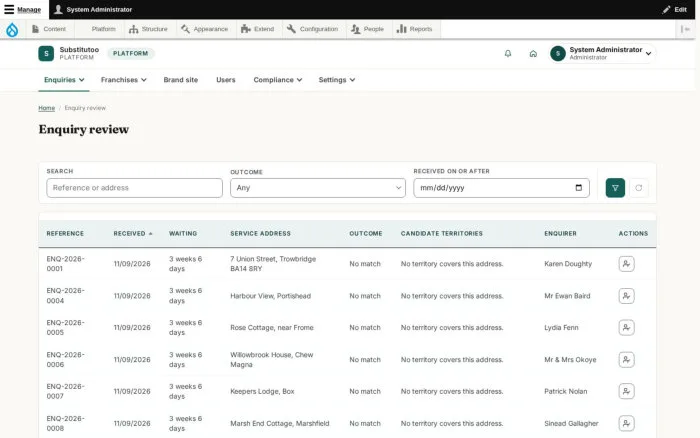This screenshot has height=438, width=700.
Task: Open the notifications bell
Action: click(508, 54)
